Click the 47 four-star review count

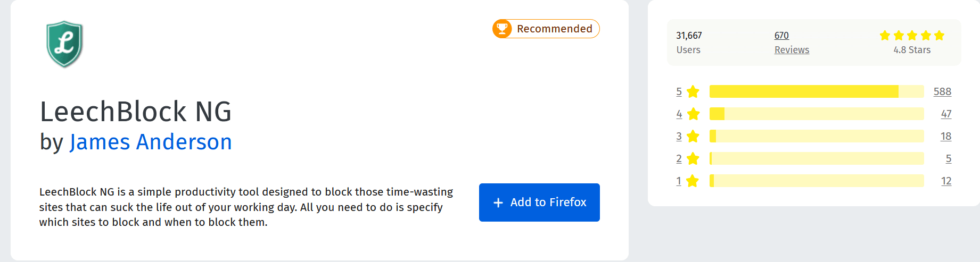(x=946, y=114)
